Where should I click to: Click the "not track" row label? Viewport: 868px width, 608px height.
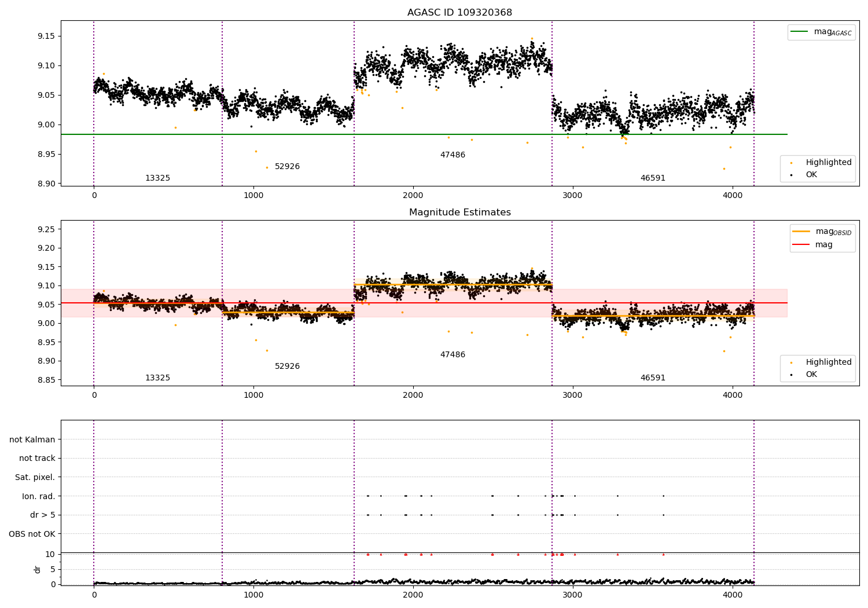click(x=37, y=458)
